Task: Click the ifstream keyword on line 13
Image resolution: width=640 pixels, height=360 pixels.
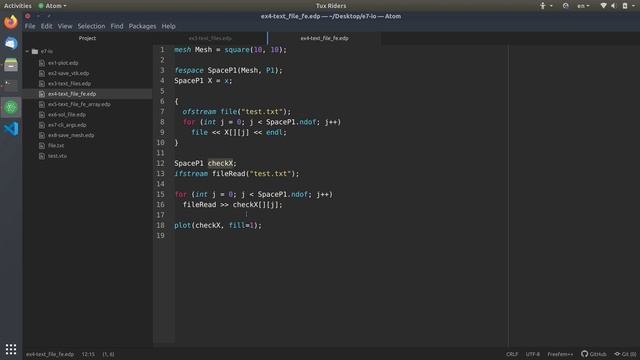Action: tap(191, 174)
